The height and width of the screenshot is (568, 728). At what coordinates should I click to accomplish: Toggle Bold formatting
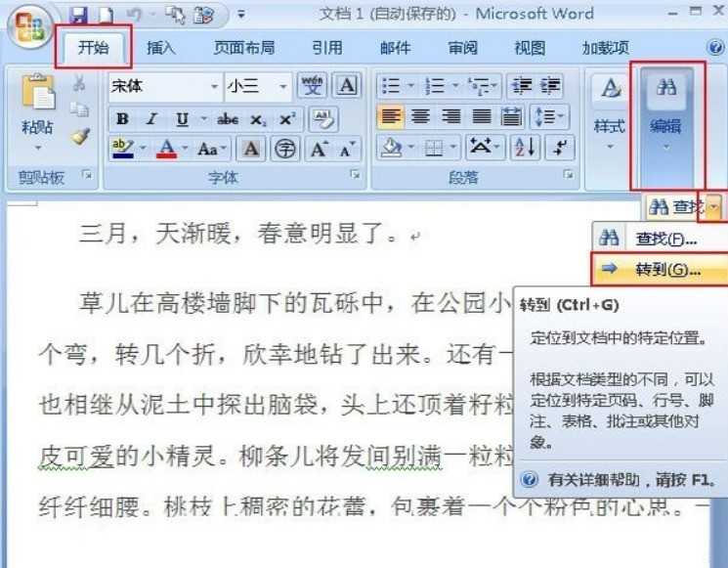click(122, 119)
